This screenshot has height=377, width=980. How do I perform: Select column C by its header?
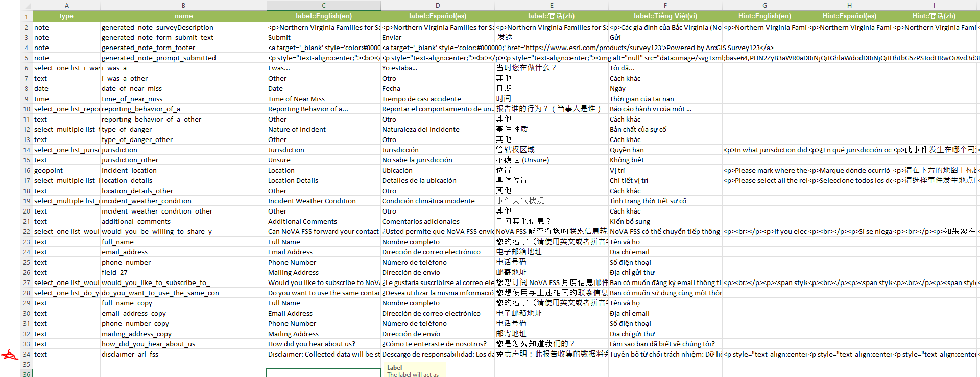[323, 5]
